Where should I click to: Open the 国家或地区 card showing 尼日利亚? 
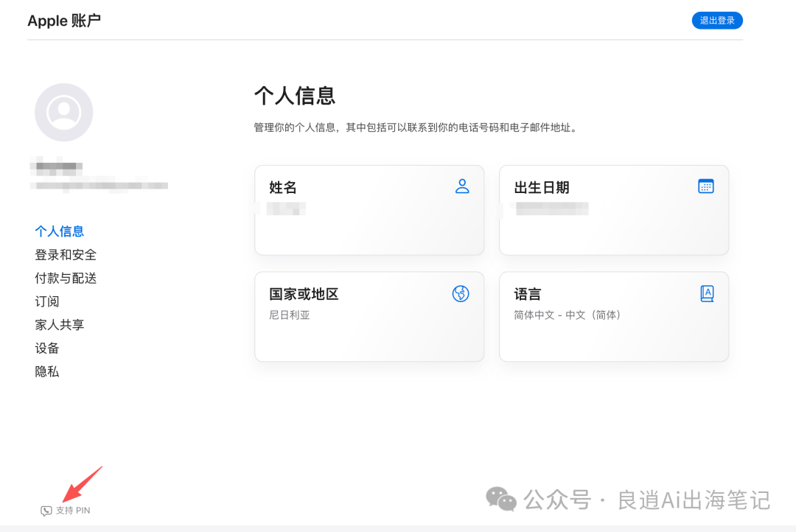click(x=369, y=317)
